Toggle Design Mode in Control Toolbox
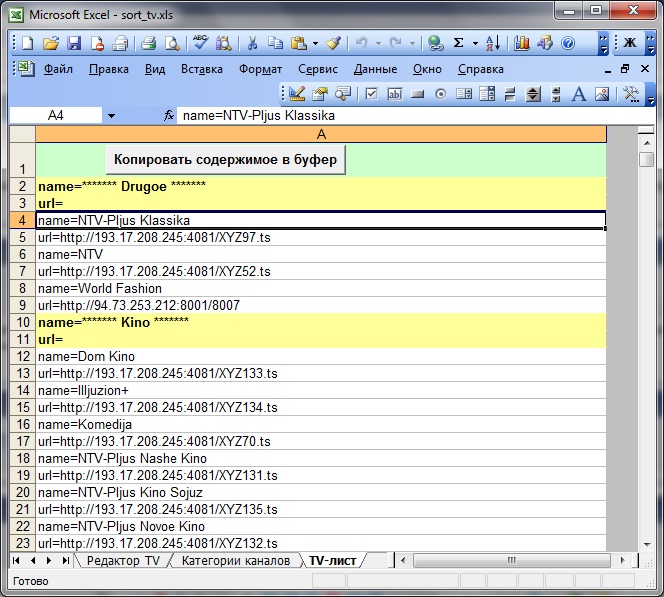 click(297, 94)
